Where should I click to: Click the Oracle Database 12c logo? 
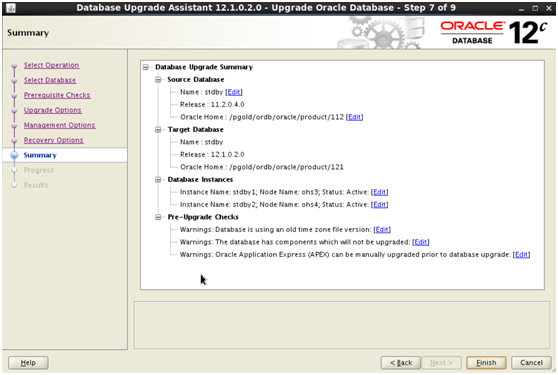click(494, 32)
